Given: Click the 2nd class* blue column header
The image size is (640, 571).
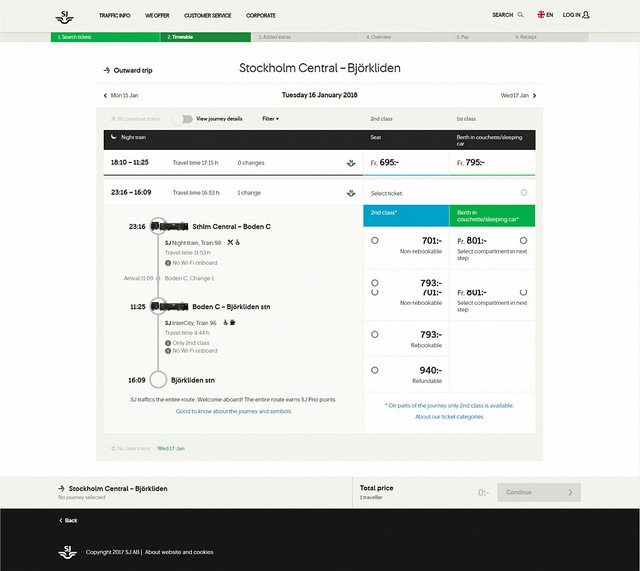Looking at the screenshot, I should (x=407, y=216).
